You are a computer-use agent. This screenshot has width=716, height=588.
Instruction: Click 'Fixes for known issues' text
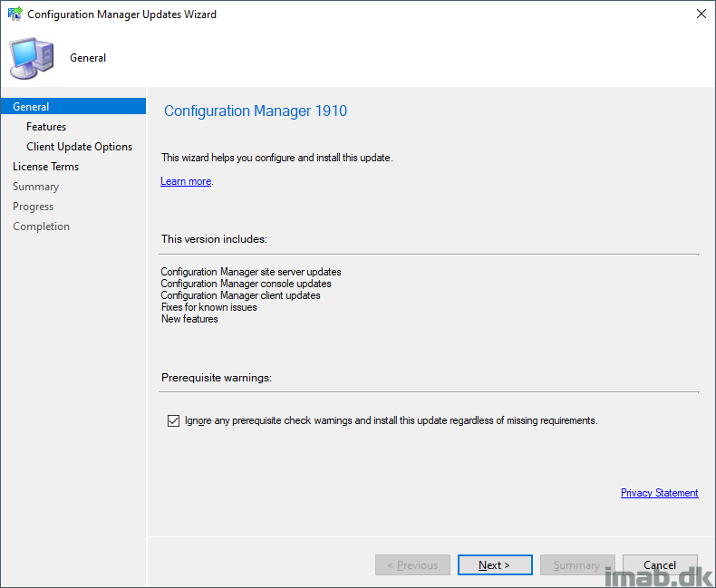point(209,307)
